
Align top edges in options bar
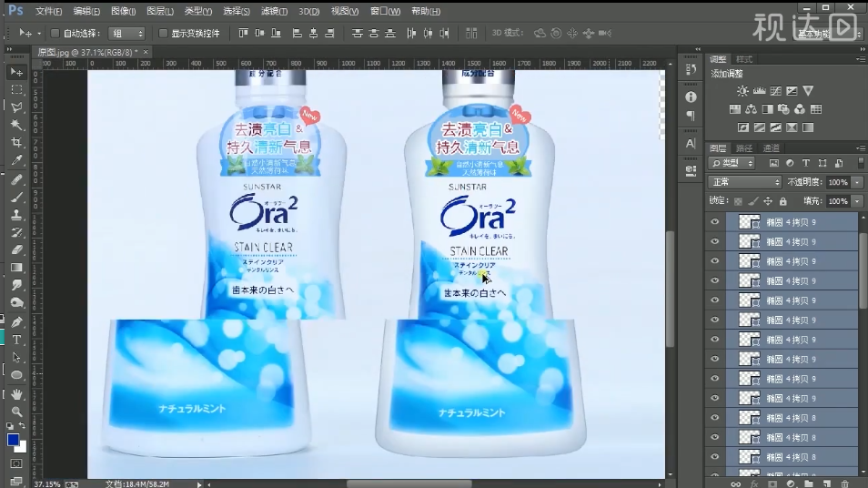tap(243, 34)
